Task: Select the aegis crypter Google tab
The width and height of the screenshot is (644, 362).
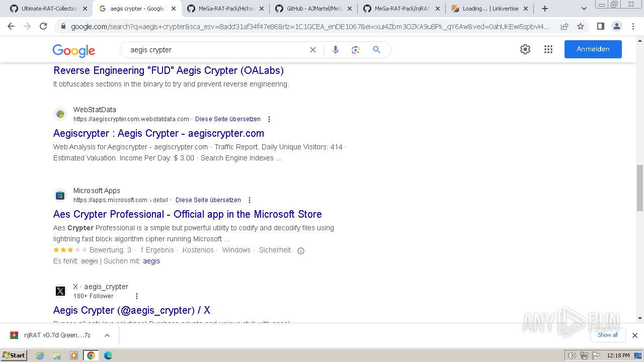Action: [137, 9]
